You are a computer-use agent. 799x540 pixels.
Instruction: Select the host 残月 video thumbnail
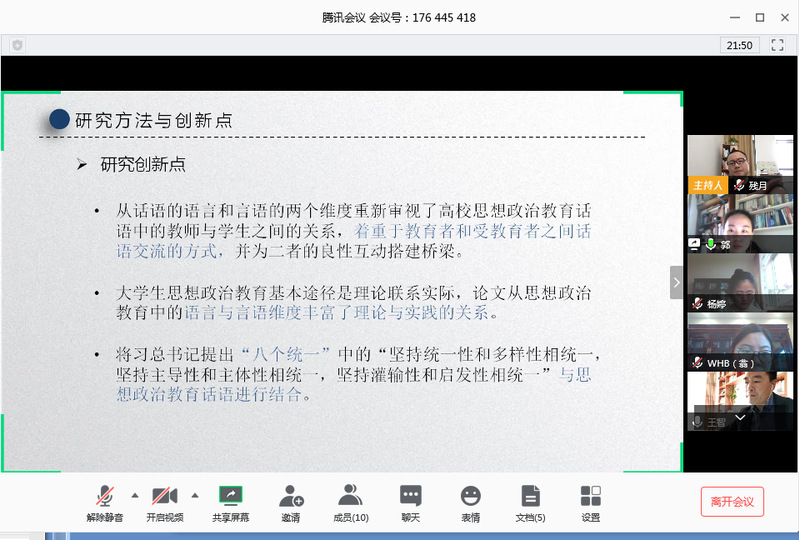[x=740, y=164]
